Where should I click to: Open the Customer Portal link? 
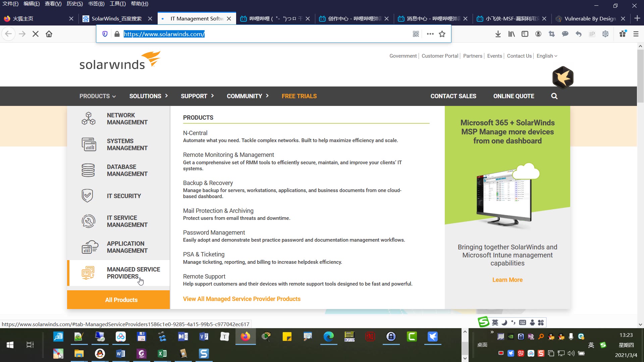point(440,56)
